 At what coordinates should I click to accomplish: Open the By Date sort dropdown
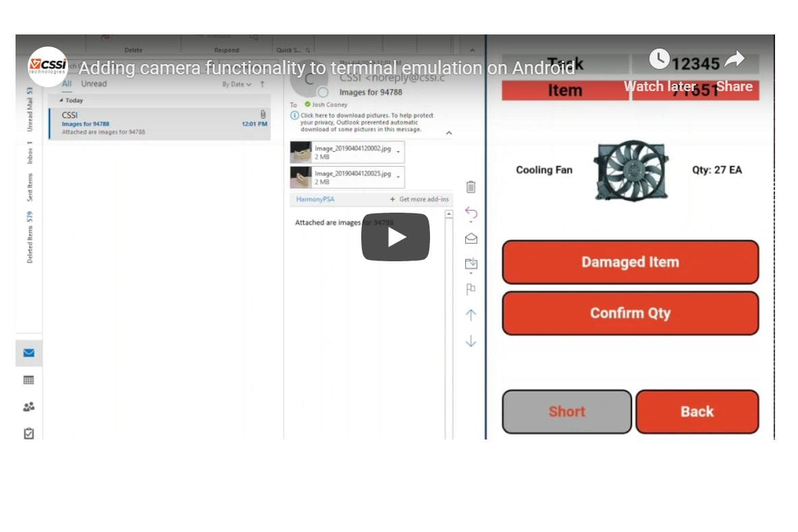click(x=236, y=84)
